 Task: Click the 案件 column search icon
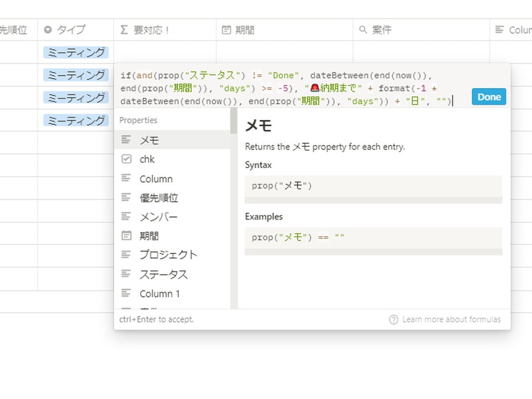click(363, 29)
